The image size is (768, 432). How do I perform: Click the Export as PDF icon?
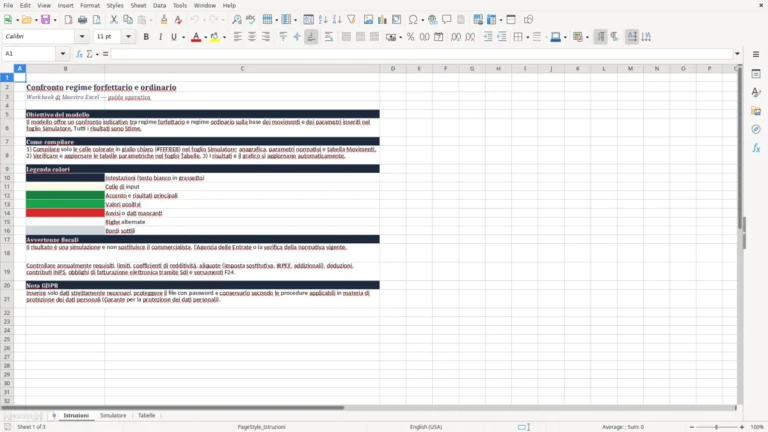click(68, 20)
